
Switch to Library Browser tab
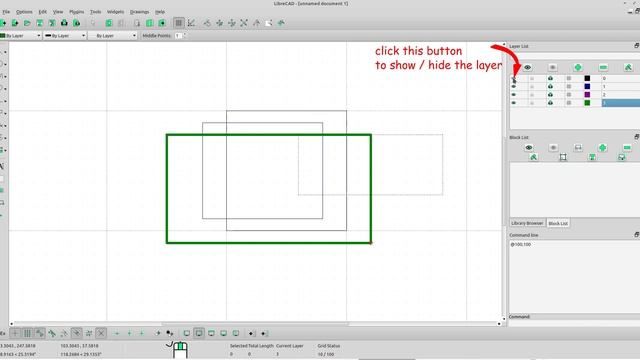click(527, 223)
